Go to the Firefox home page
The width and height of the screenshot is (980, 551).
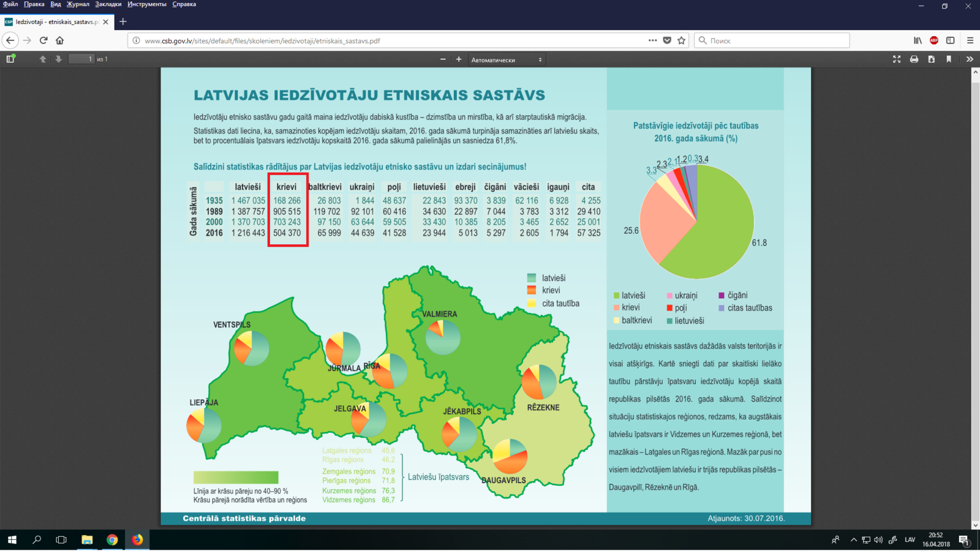60,40
